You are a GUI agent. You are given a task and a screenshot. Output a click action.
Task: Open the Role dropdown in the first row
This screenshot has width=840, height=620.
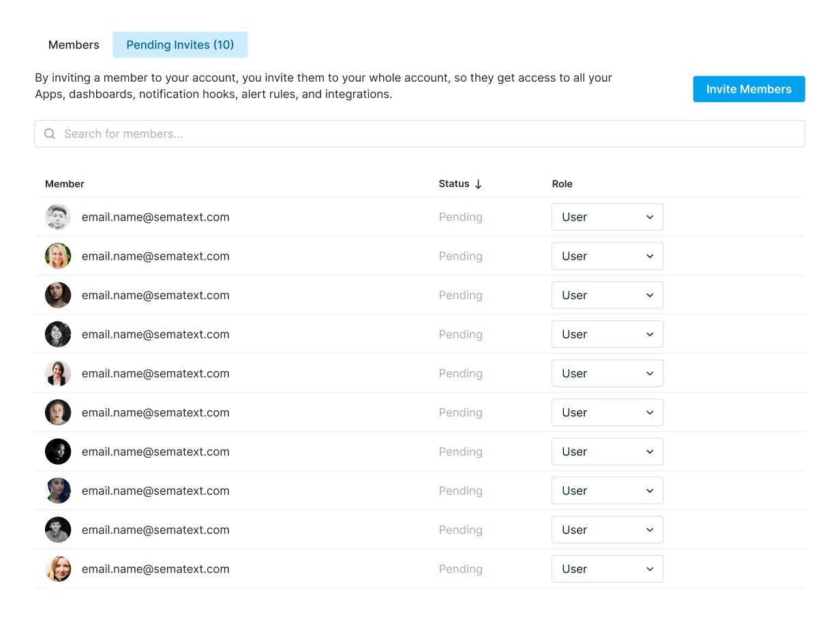coord(607,217)
